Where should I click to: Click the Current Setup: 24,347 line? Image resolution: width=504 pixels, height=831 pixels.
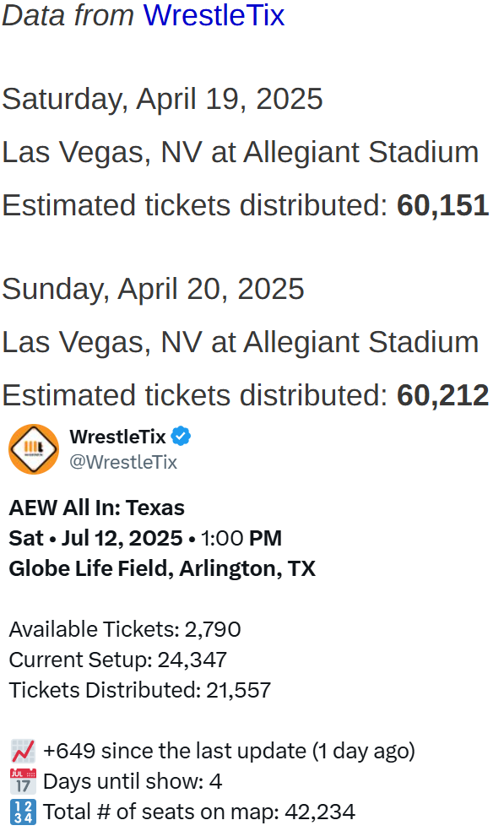coord(117,660)
